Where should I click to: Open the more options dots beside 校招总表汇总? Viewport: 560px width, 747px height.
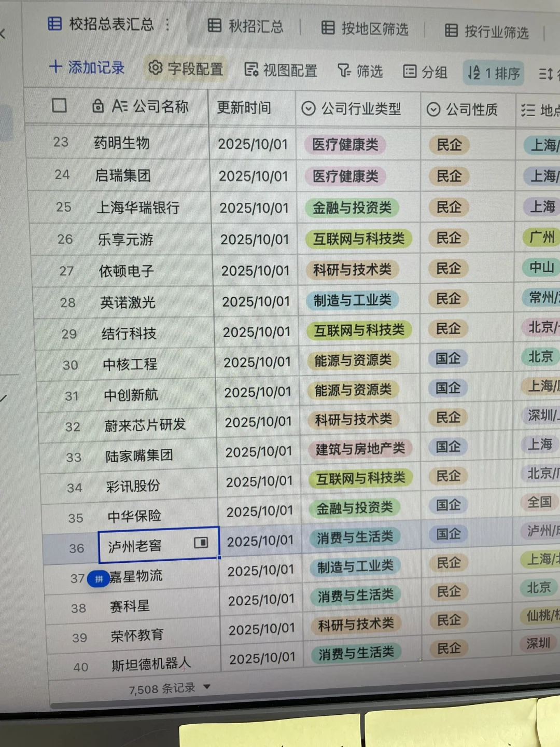point(167,24)
